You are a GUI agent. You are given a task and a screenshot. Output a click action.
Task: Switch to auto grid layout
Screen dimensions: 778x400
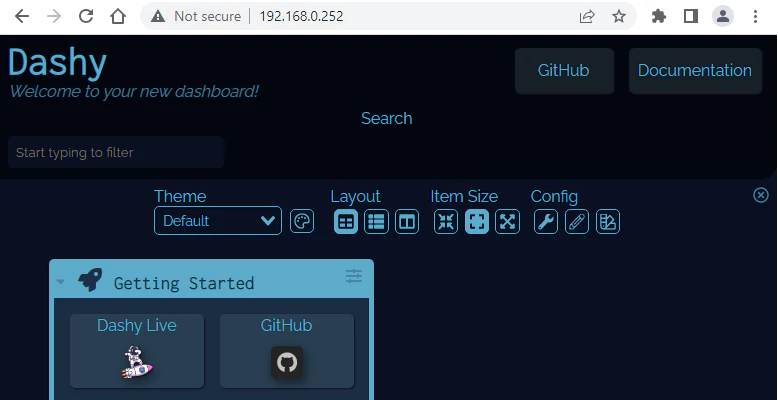(345, 221)
